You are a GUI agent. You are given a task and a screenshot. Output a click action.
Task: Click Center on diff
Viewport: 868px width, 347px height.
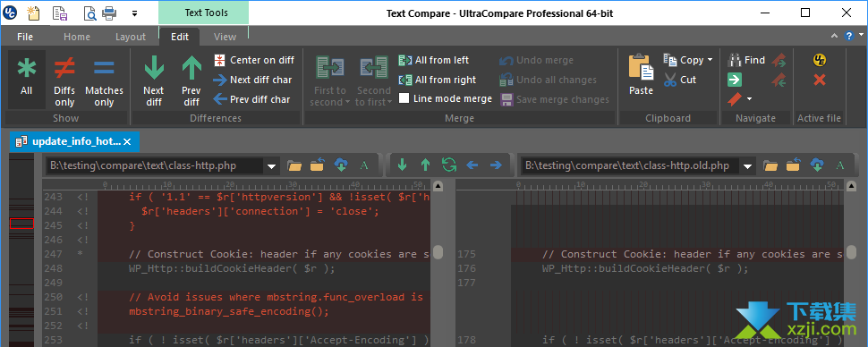point(254,60)
